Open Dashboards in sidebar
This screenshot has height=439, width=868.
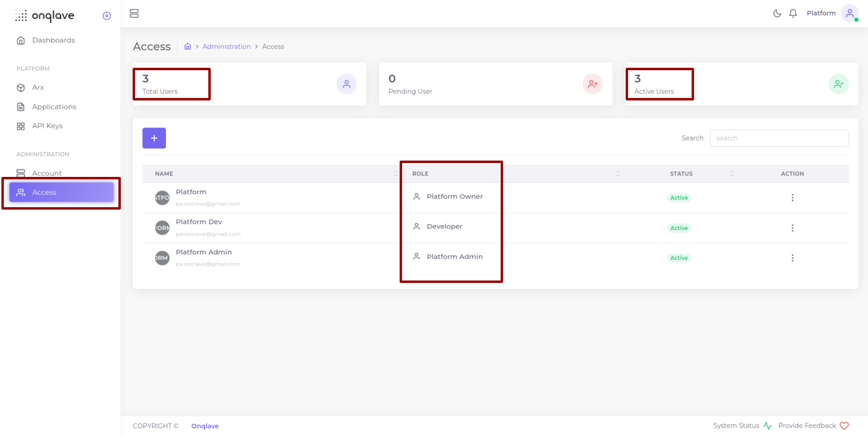click(53, 40)
